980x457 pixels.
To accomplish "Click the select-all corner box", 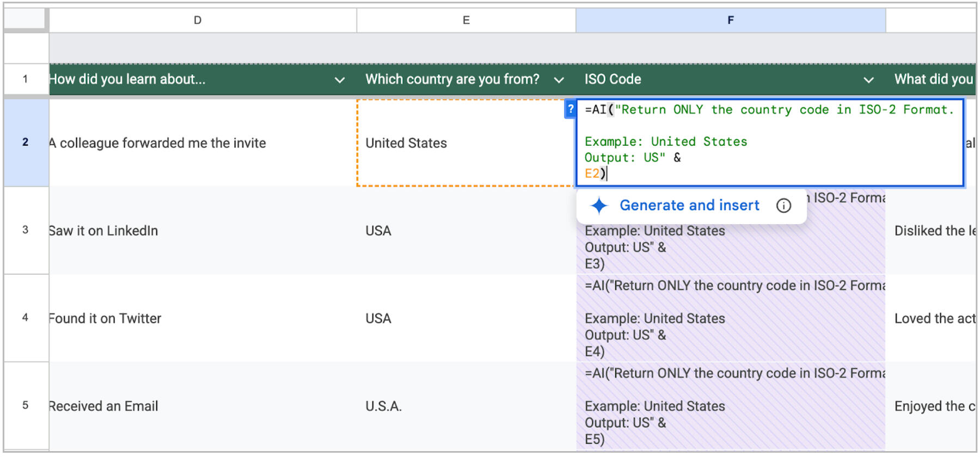I will pyautogui.click(x=25, y=19).
